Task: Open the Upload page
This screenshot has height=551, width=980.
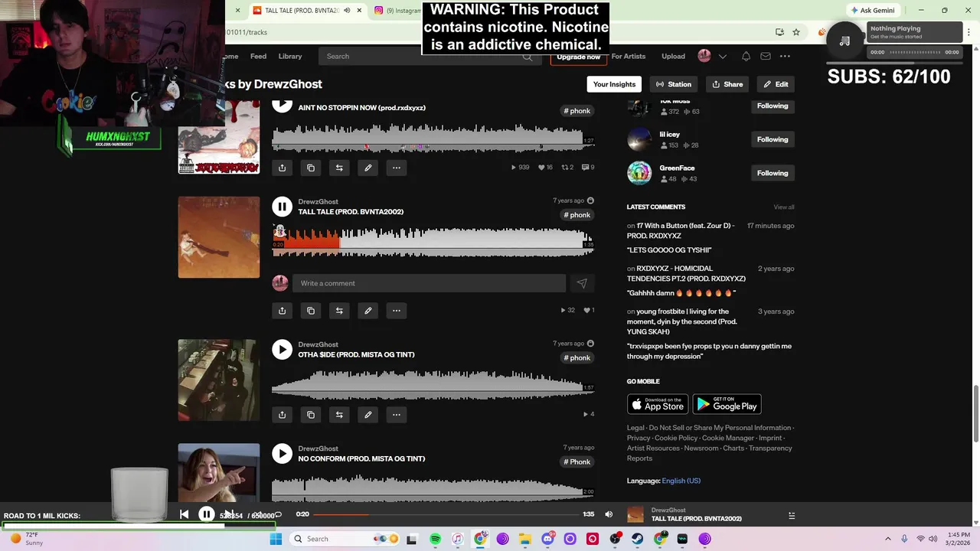Action: pos(673,56)
